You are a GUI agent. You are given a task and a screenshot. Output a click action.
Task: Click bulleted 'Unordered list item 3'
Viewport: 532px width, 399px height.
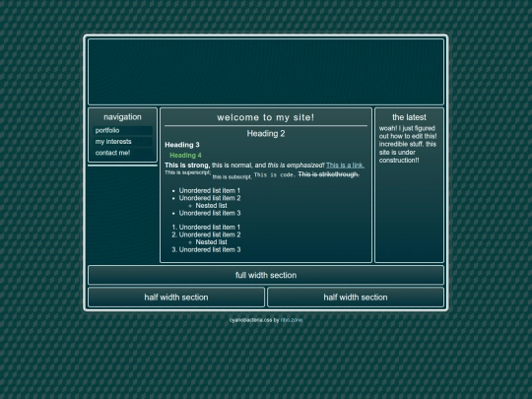210,213
